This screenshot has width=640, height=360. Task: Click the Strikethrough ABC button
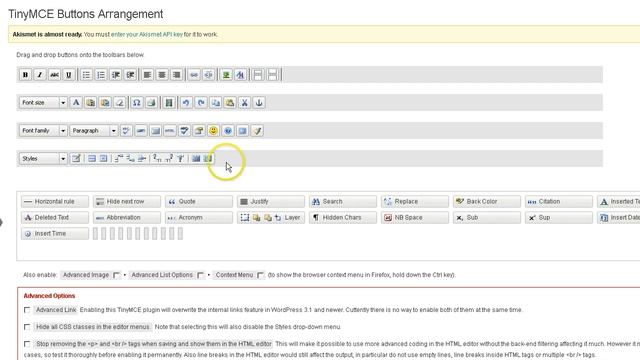54,75
